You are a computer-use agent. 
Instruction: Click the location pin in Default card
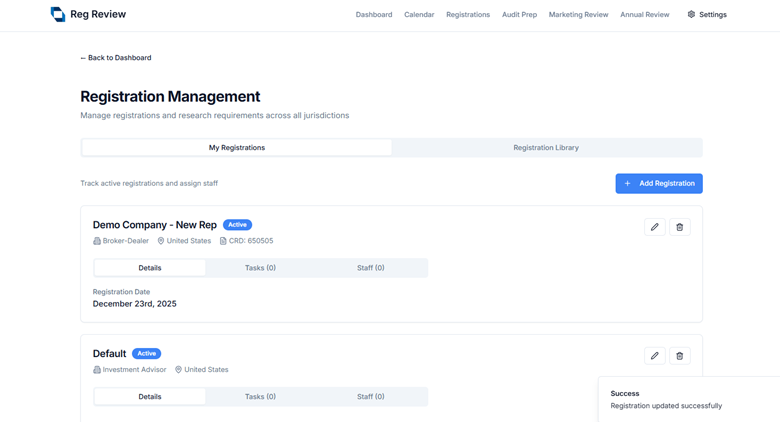pos(178,370)
